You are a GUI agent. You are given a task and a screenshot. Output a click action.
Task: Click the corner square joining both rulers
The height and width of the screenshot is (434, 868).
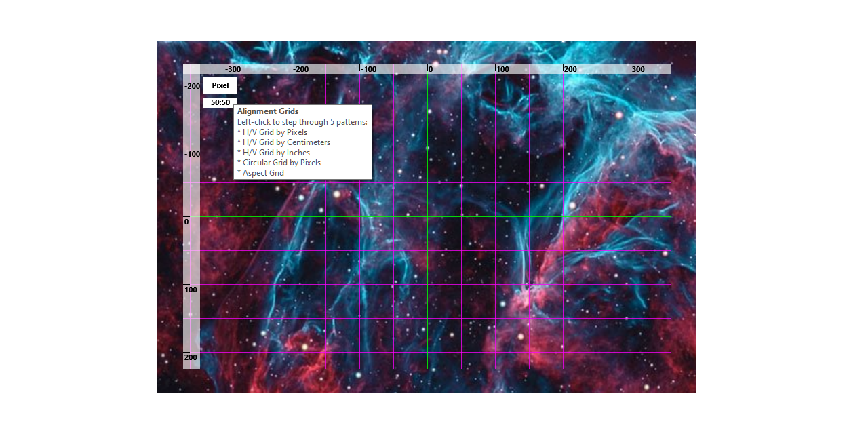pyautogui.click(x=191, y=68)
